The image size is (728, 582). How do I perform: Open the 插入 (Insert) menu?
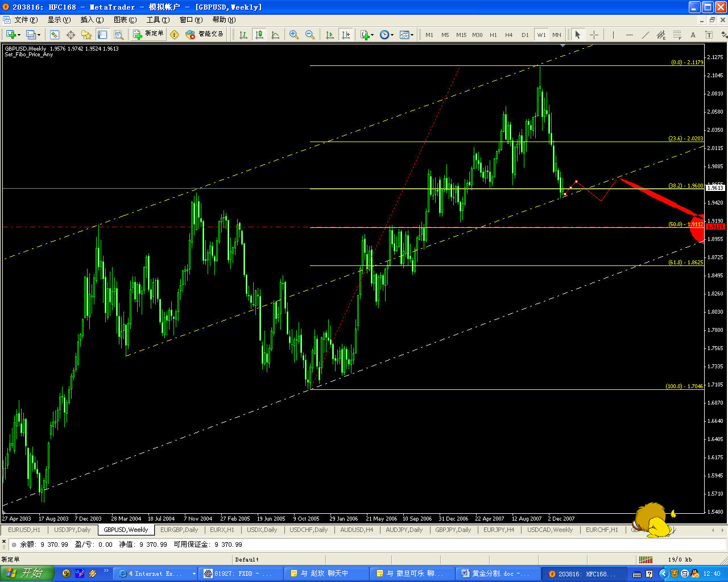92,20
